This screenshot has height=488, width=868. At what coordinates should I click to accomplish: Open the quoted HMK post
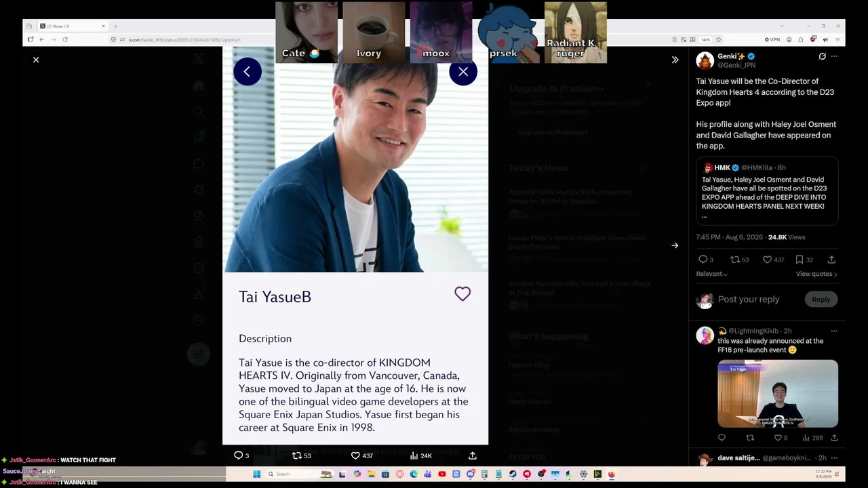click(x=767, y=191)
